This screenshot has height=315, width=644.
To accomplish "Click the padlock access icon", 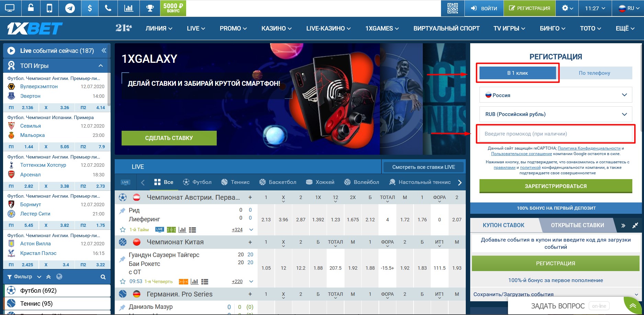I will tap(31, 8).
